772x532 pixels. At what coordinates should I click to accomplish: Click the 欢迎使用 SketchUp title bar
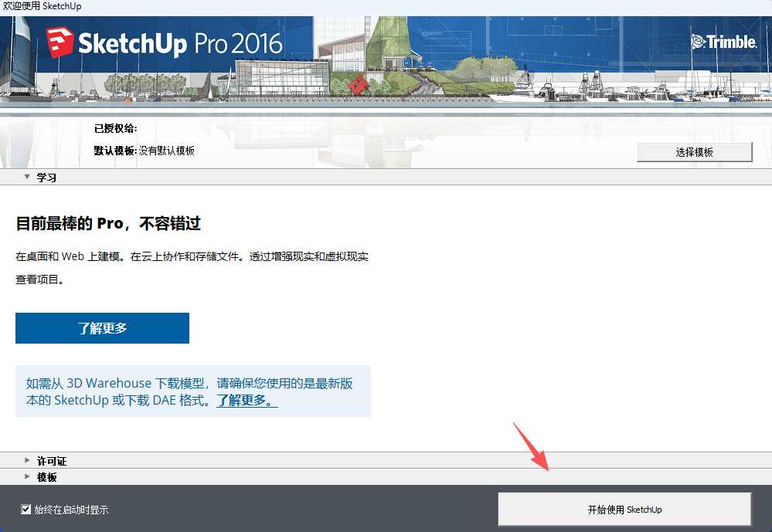point(309,6)
